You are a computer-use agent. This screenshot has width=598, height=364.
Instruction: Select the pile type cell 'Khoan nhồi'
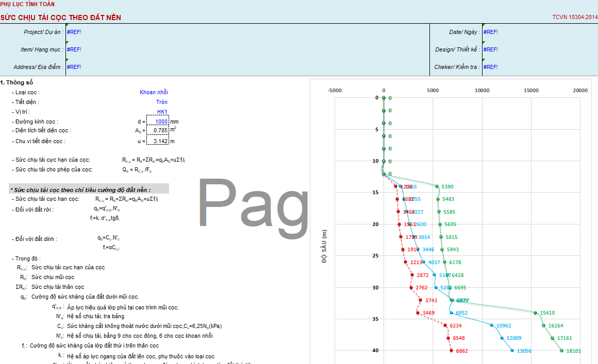[154, 92]
